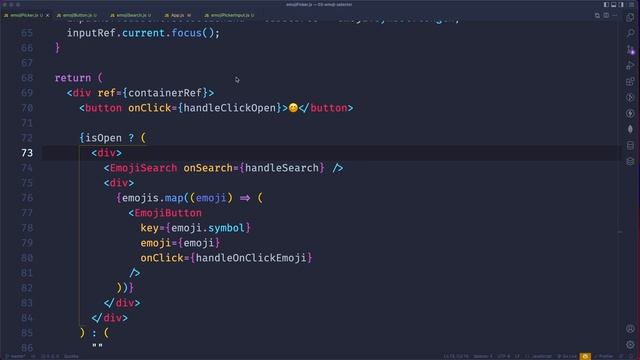This screenshot has height=360, width=640.
Task: Click line number 68 in the gutter
Action: point(27,78)
